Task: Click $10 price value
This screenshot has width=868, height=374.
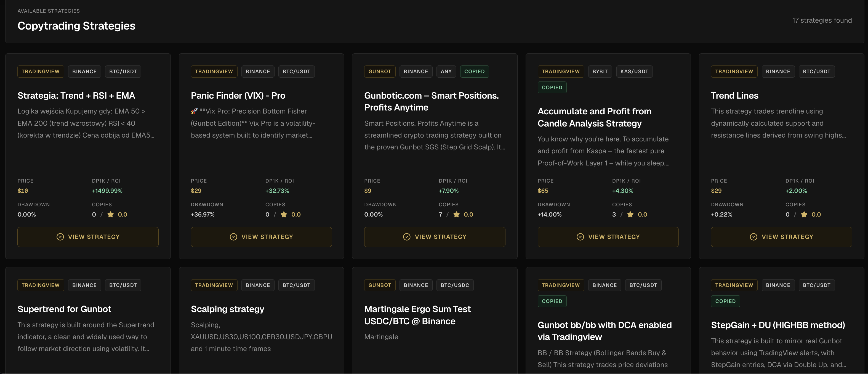Action: coord(23,191)
